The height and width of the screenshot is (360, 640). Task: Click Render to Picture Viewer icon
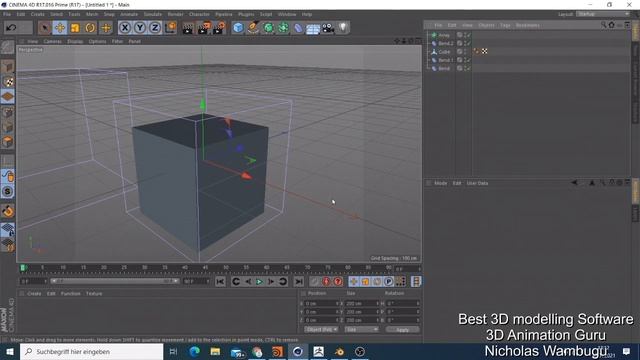[204, 28]
